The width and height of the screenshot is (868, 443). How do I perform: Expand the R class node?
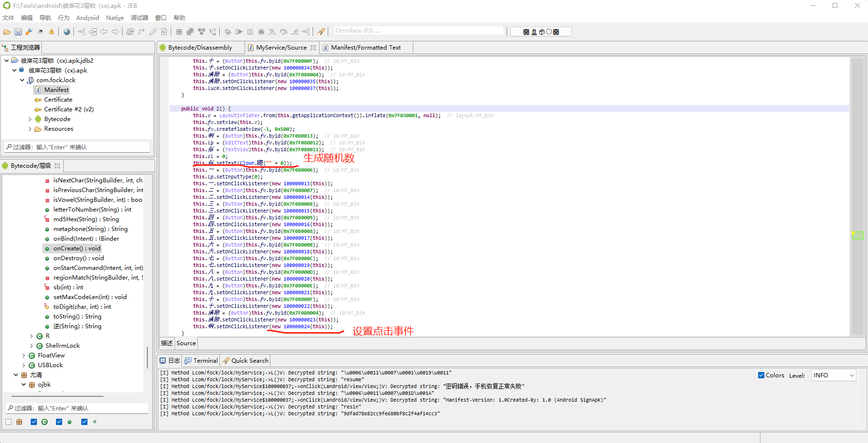pos(32,336)
